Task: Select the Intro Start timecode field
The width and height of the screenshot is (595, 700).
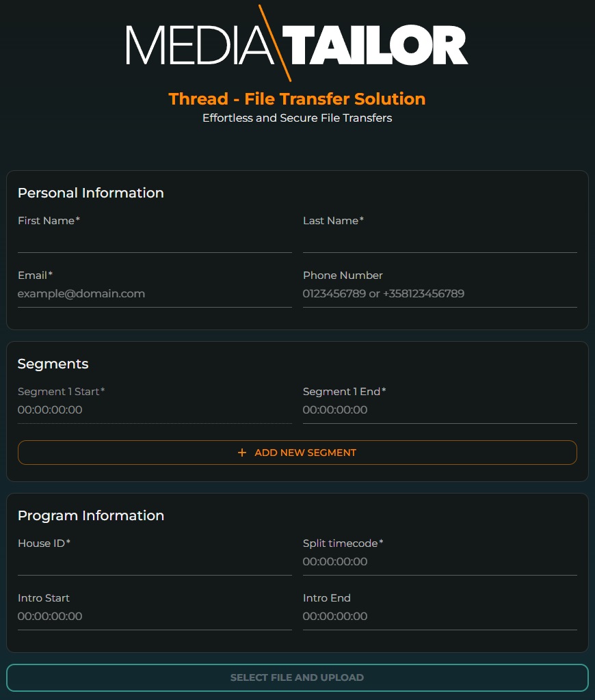Action: [155, 617]
